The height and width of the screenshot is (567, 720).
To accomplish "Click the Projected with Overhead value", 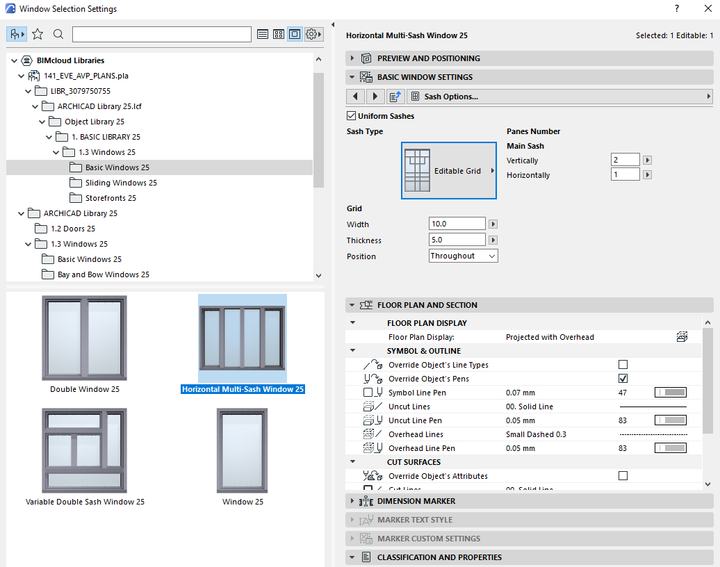I will (x=550, y=337).
